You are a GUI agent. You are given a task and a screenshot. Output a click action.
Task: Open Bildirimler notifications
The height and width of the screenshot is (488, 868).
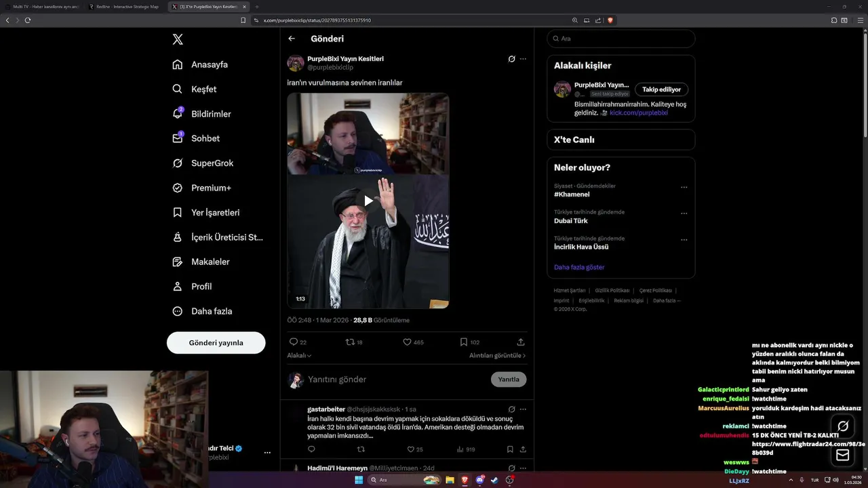(x=201, y=114)
